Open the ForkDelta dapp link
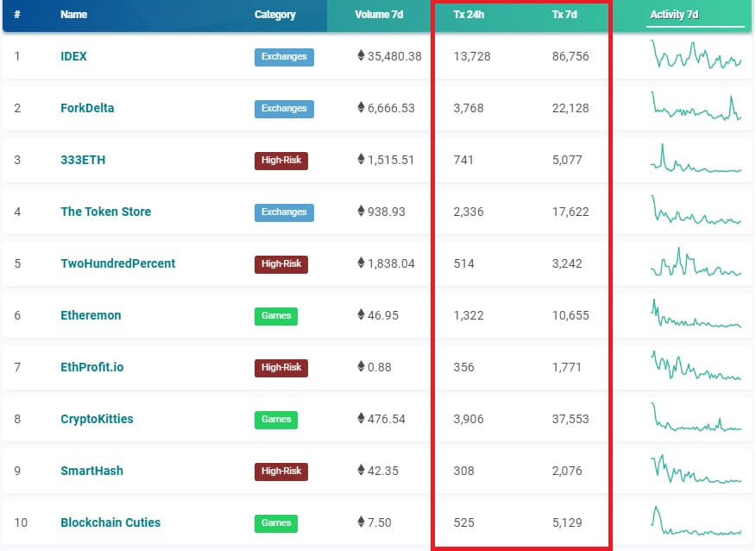The width and height of the screenshot is (756, 551). (x=87, y=108)
